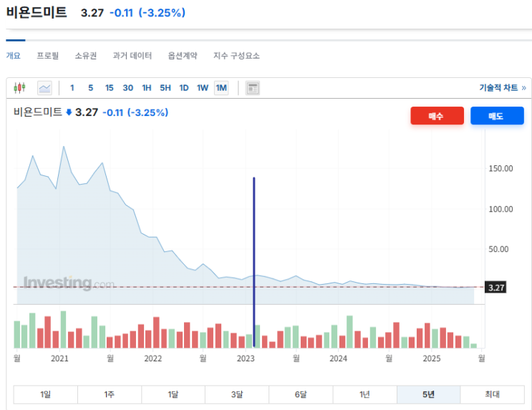Image resolution: width=532 pixels, height=410 pixels.
Task: Open the 소유권 tab
Action: [85, 56]
